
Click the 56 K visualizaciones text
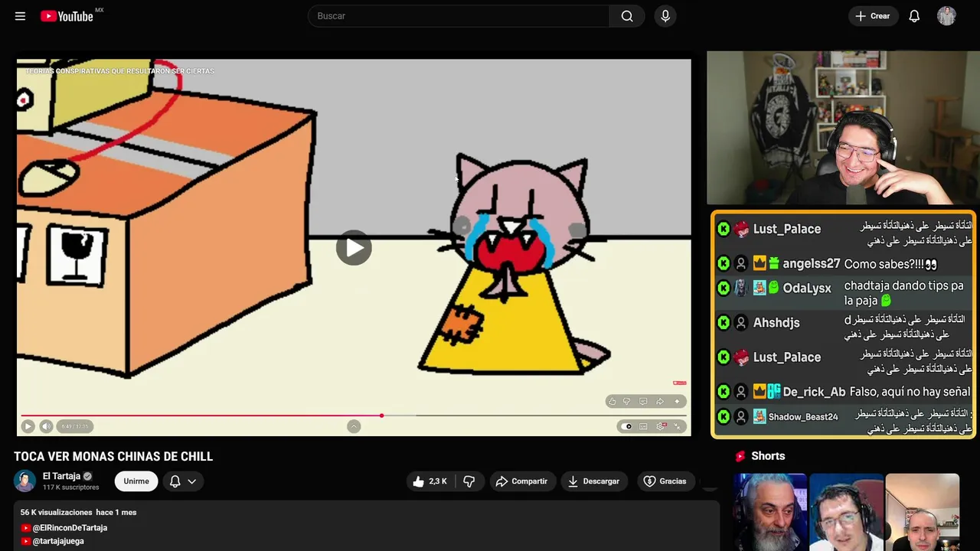point(57,512)
